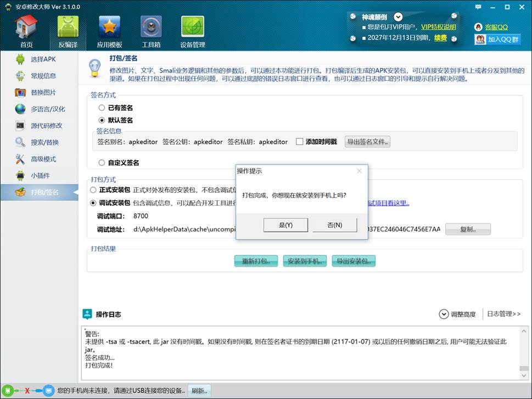This screenshot has width=532, height=399.
Task: Click the red X disconnected indicator
Action: click(x=27, y=391)
